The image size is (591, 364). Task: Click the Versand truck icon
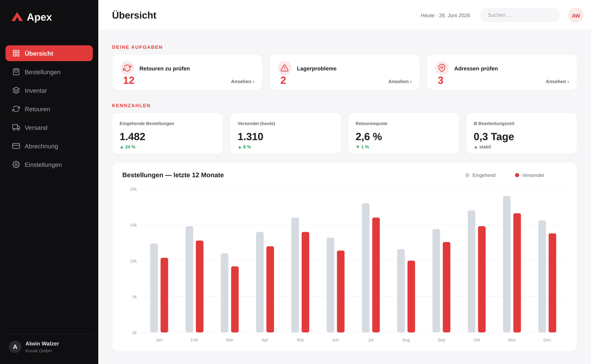click(16, 127)
